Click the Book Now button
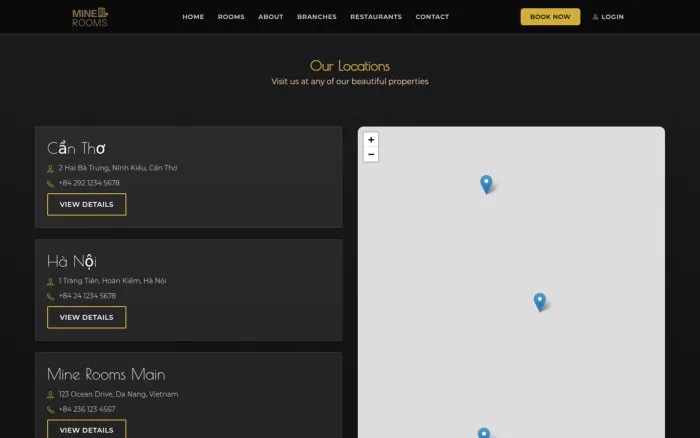 pyautogui.click(x=550, y=17)
